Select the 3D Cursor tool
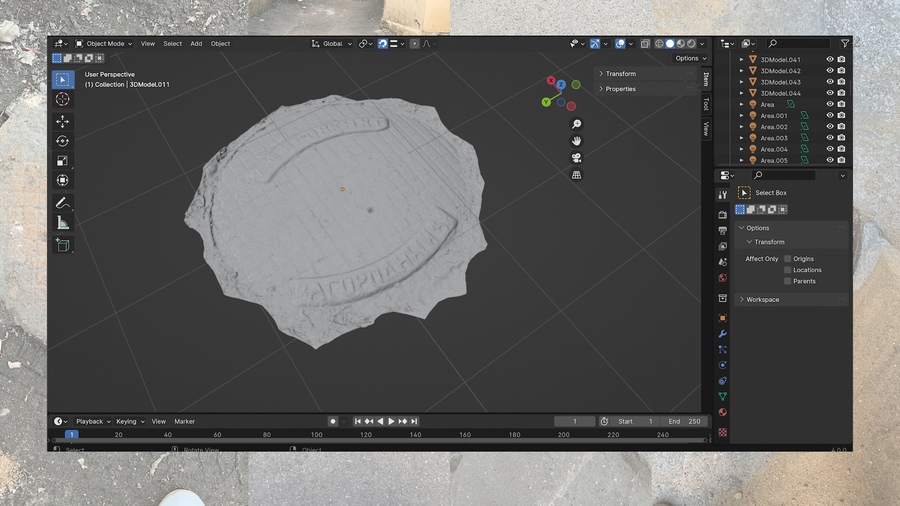The image size is (900, 506). 63,99
